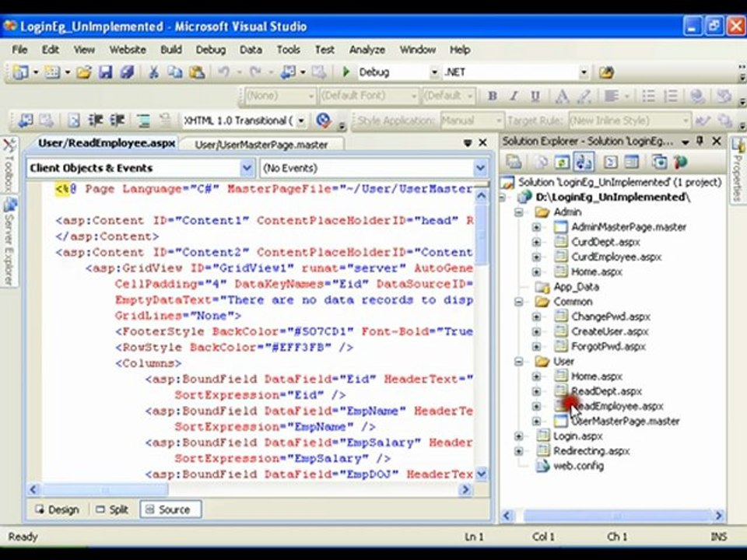
Task: Click the Paste clipboard icon
Action: point(197,72)
